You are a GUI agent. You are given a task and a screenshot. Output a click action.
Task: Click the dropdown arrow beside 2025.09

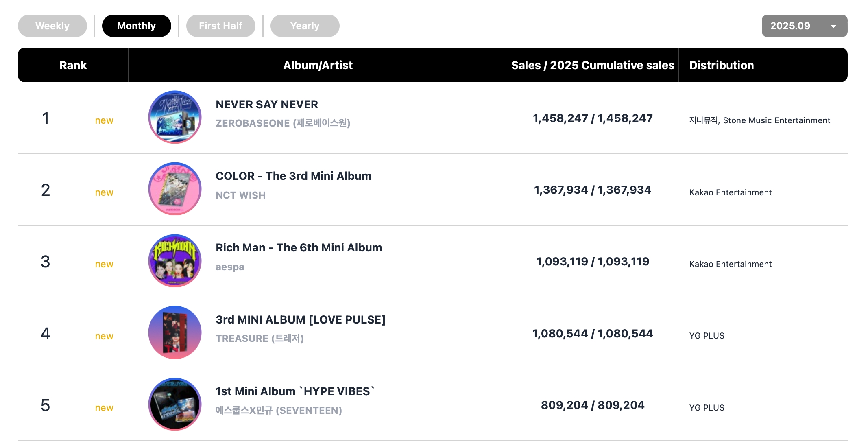pos(833,26)
